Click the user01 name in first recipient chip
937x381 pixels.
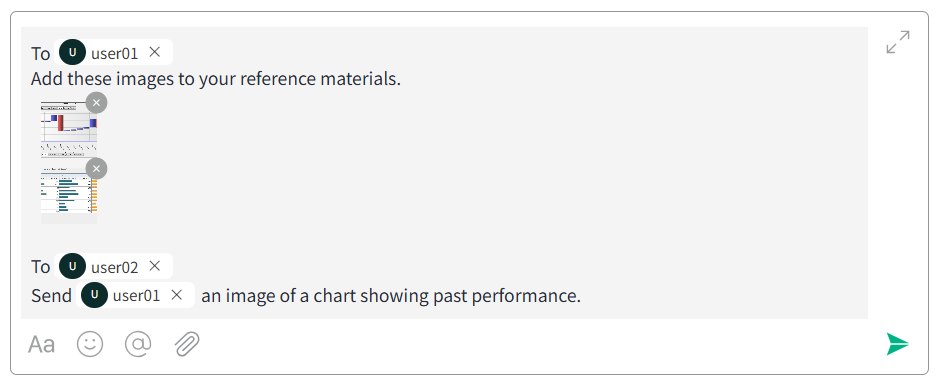115,54
